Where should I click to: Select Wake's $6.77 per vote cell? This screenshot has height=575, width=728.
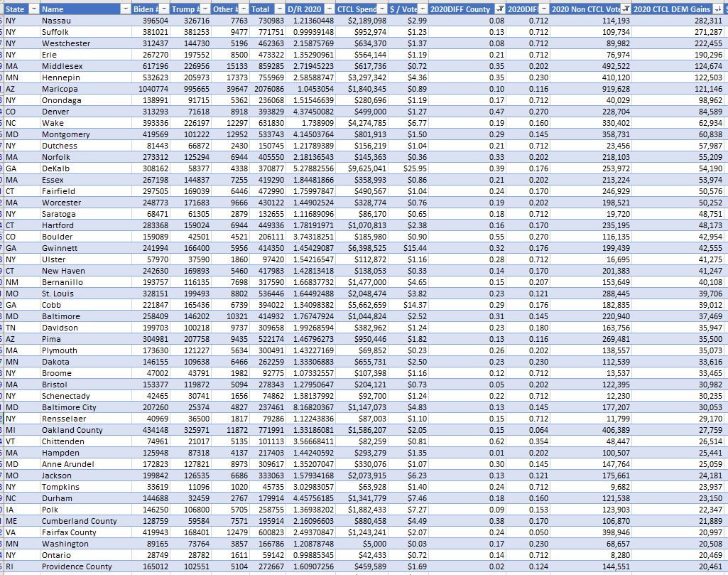[408, 123]
